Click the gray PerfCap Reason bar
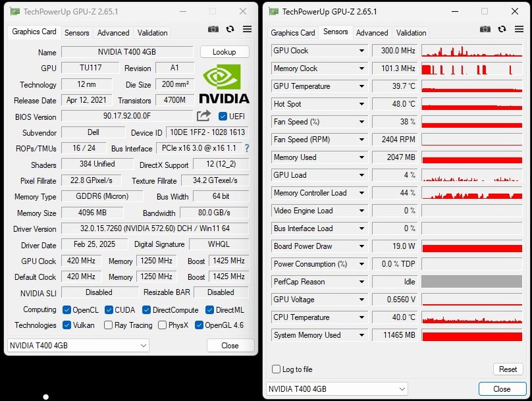Image resolution: width=532 pixels, height=401 pixels. point(471,282)
